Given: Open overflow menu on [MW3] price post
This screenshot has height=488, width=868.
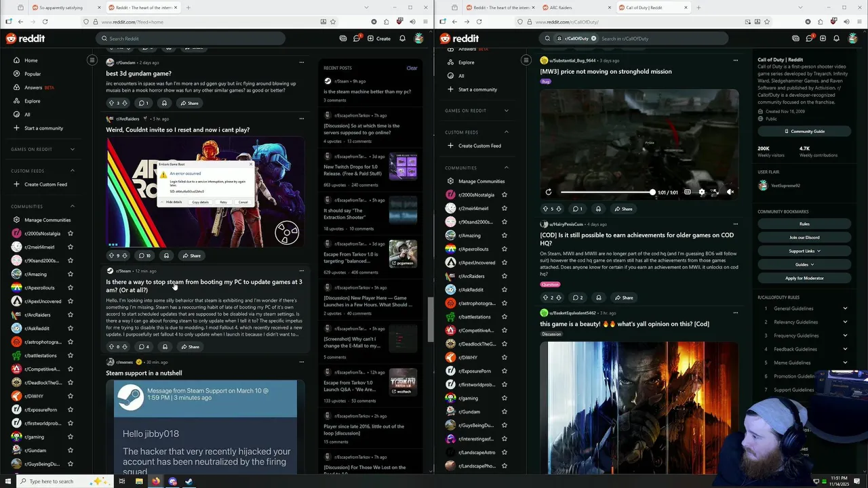Looking at the screenshot, I should click(x=736, y=60).
